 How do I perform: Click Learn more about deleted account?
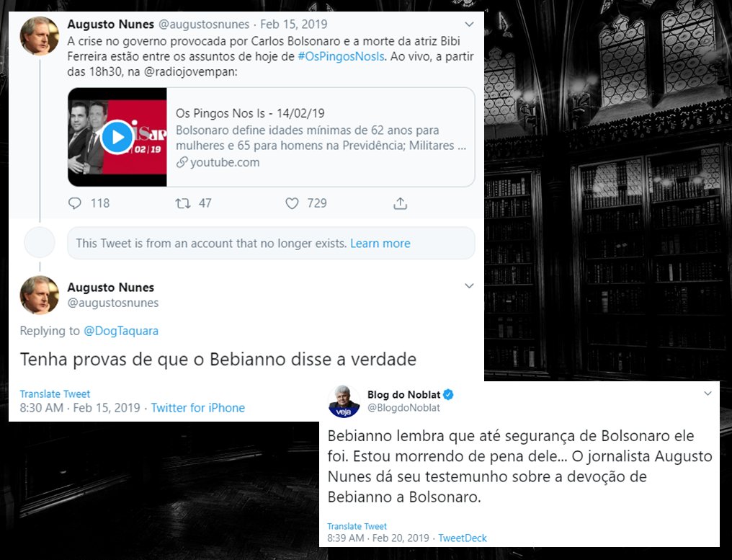(380, 244)
